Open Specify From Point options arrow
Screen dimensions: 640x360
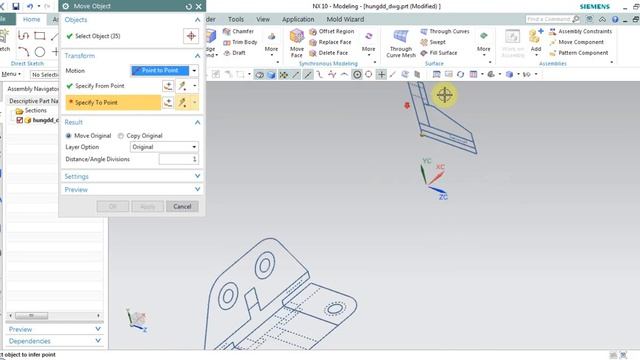(195, 86)
